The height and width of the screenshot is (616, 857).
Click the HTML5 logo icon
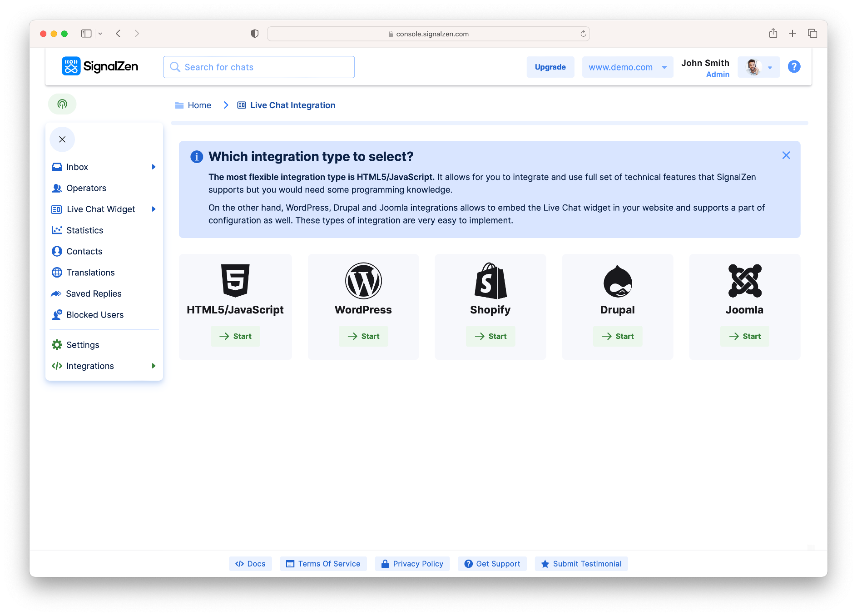(x=235, y=280)
